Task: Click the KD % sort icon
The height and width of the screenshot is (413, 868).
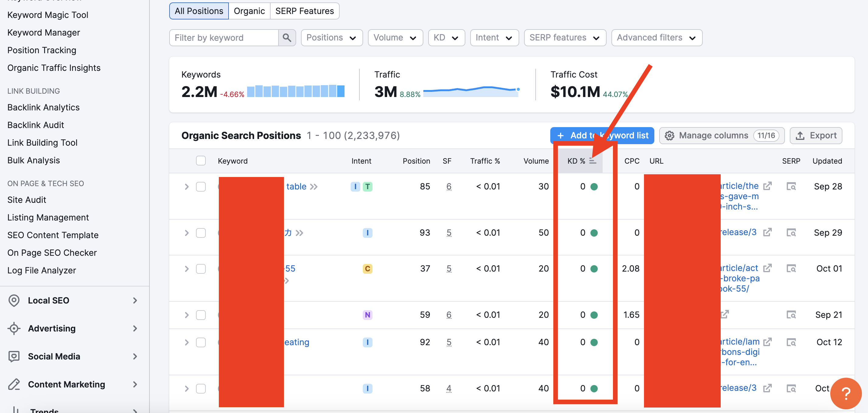Action: pos(593,161)
